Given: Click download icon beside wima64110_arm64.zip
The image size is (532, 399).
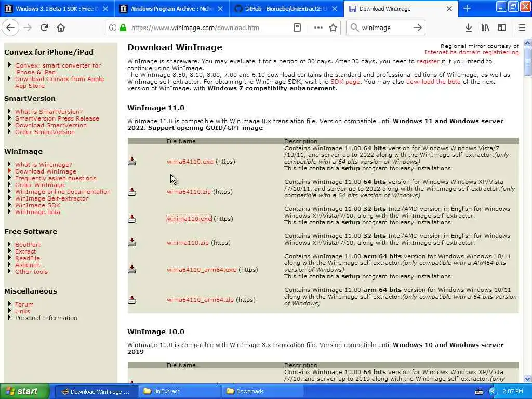Looking at the screenshot, I should click(132, 300).
